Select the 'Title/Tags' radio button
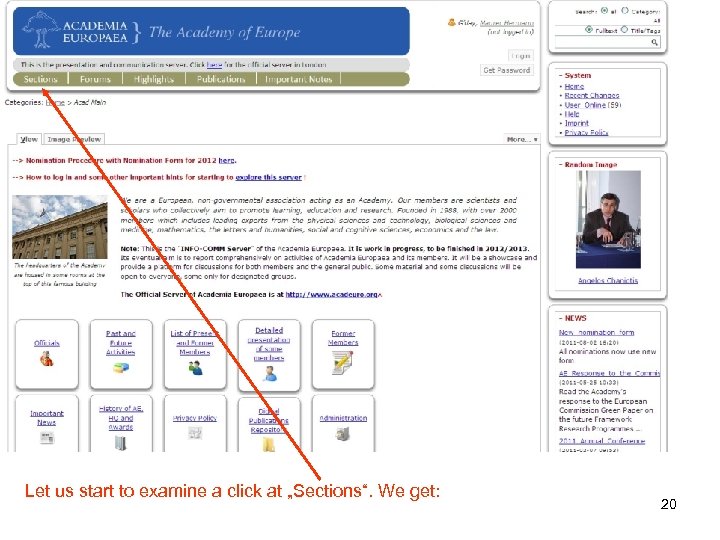 coord(624,29)
